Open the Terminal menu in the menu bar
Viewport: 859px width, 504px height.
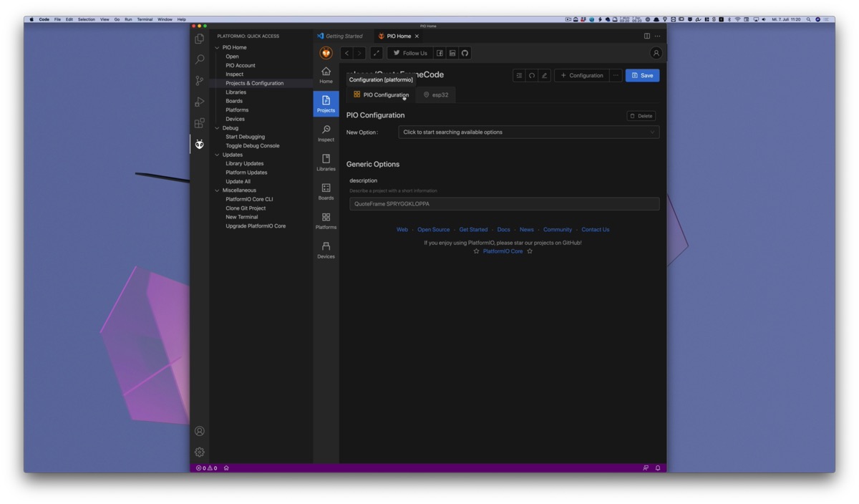(145, 19)
